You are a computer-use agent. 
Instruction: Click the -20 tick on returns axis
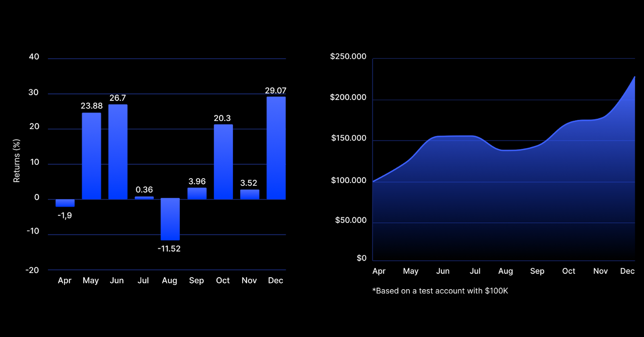(x=32, y=270)
